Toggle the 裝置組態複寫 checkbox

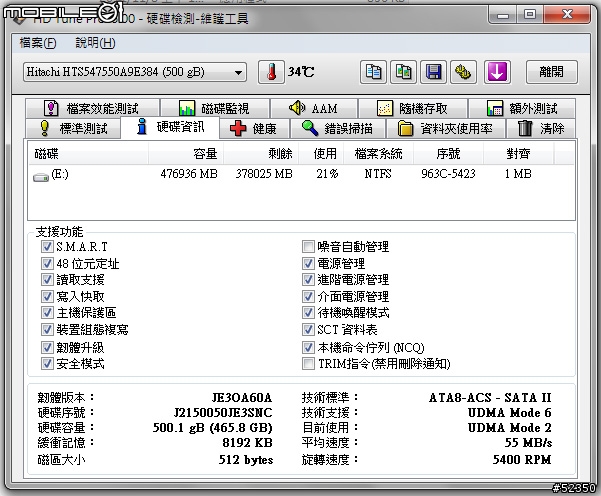click(47, 329)
